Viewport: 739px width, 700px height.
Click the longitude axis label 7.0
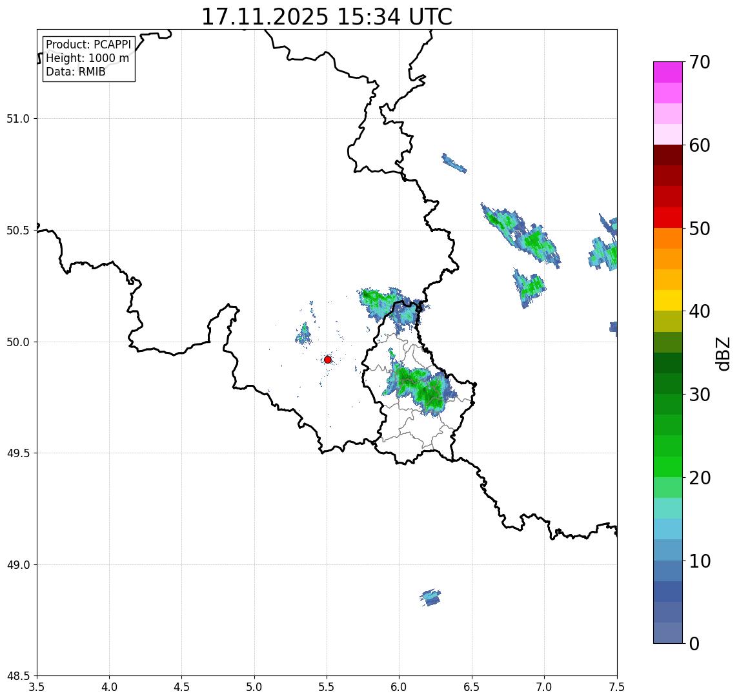coord(544,687)
